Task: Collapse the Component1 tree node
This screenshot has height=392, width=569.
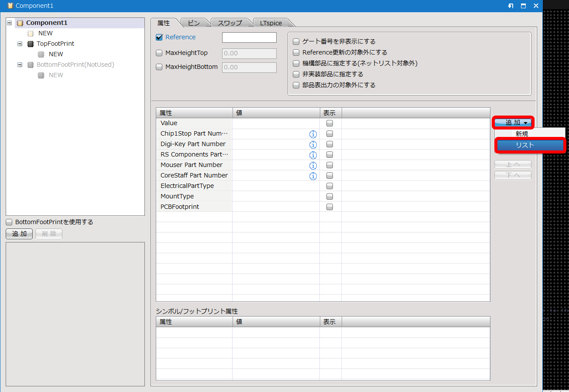Action: tap(10, 23)
